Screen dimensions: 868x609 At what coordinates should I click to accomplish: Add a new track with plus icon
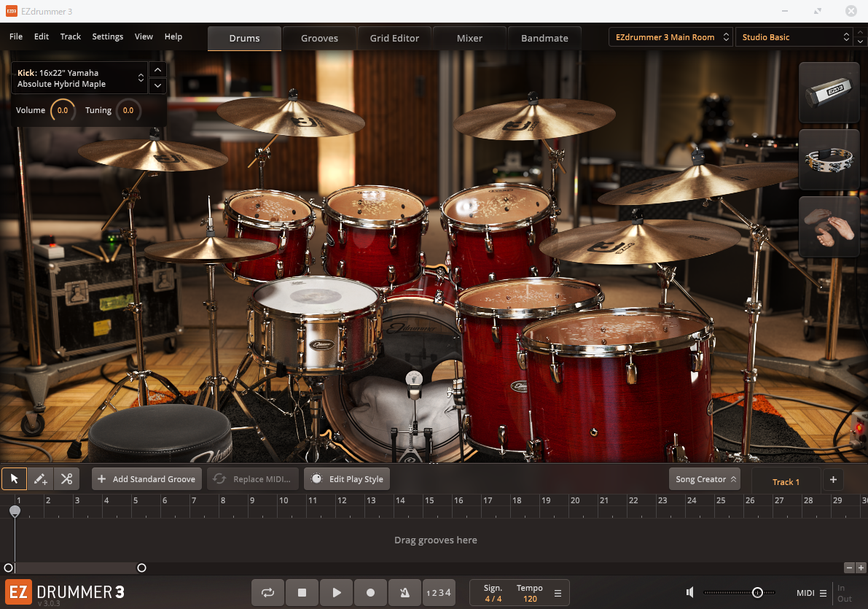(833, 480)
